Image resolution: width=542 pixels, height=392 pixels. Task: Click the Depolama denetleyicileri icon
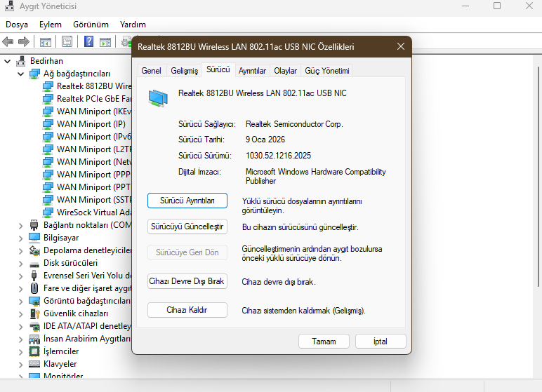[x=34, y=250]
